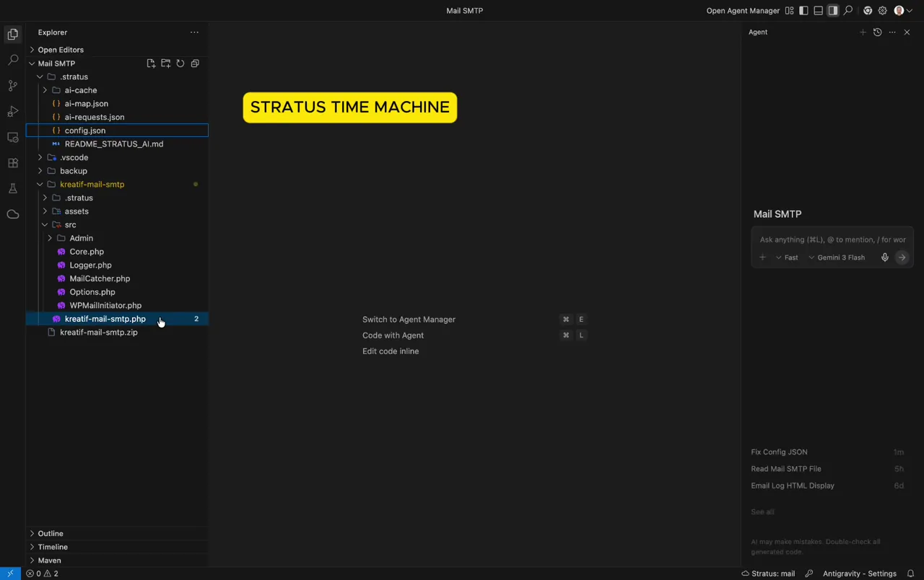The height and width of the screenshot is (580, 924).
Task: Open the Agent conversation history icon
Action: tap(877, 32)
